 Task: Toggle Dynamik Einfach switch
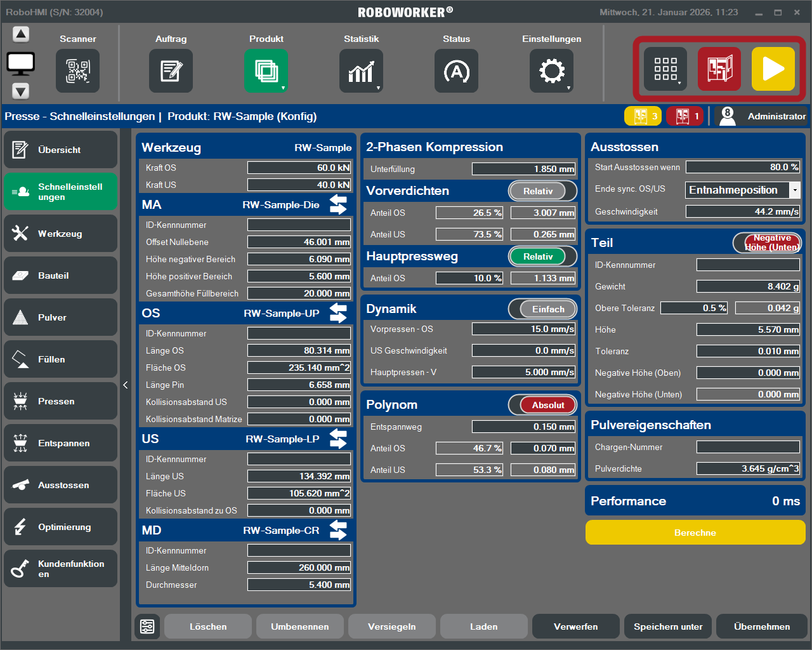click(542, 309)
